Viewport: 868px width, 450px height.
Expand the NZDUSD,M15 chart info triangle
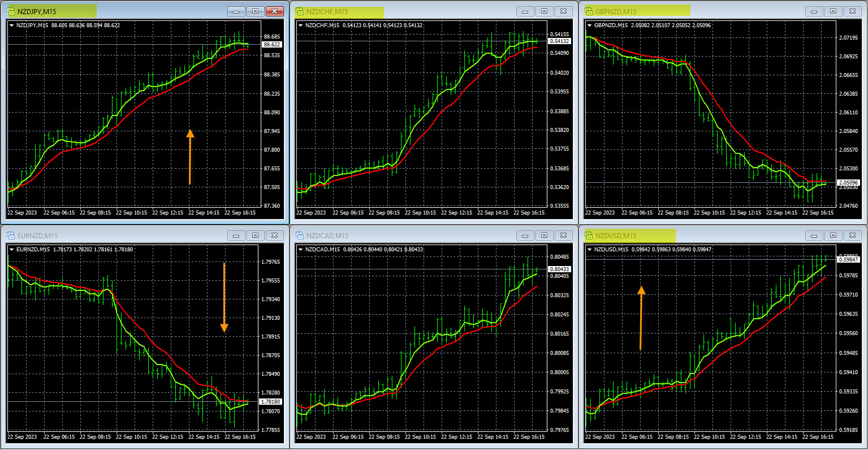pos(590,250)
